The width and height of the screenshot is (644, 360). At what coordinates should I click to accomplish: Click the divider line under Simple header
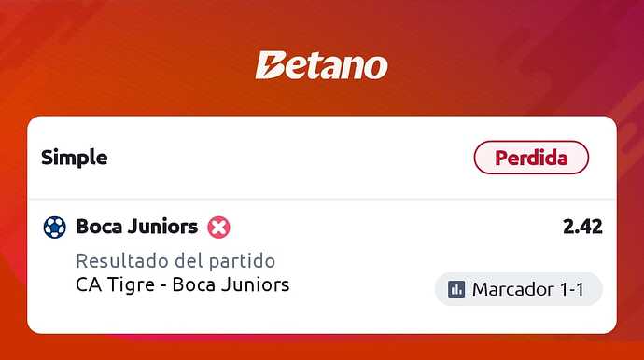[322, 199]
